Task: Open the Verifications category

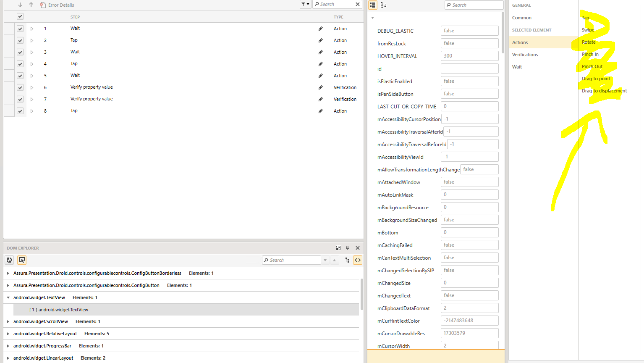Action: coord(525,55)
